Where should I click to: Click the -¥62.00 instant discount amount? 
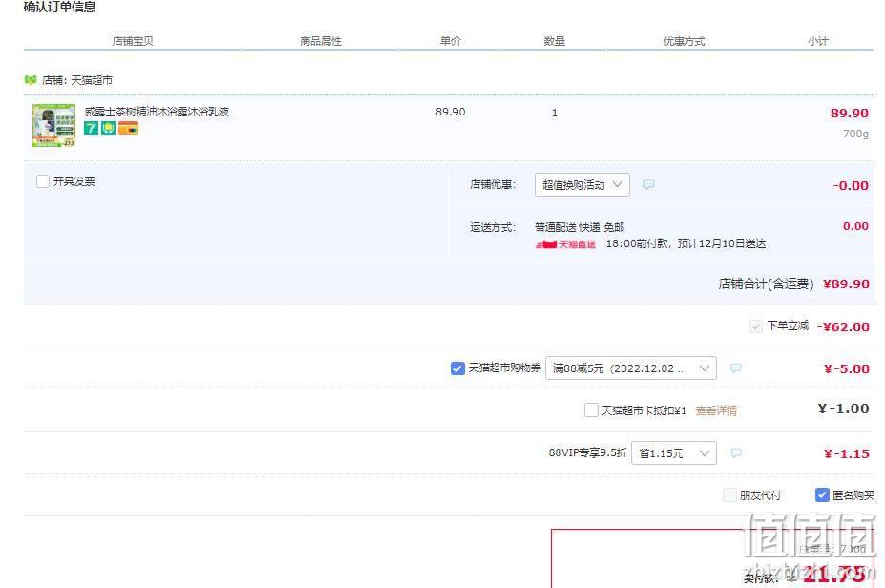(x=843, y=326)
